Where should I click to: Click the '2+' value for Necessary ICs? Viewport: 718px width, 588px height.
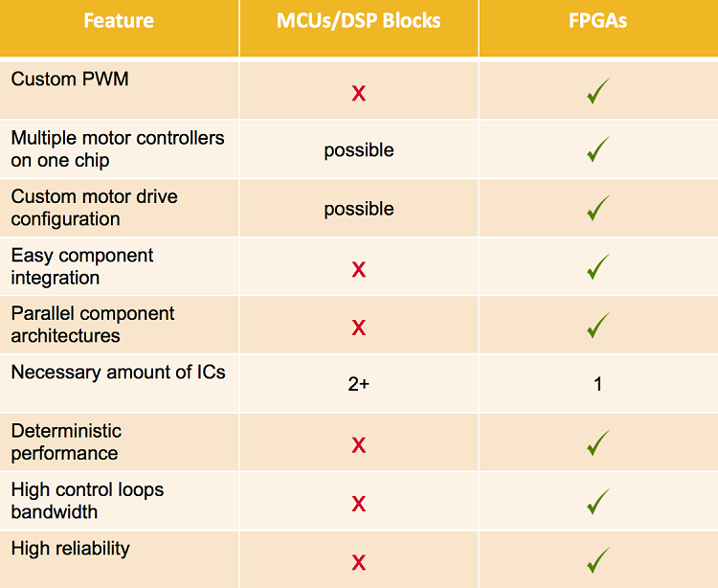359,385
